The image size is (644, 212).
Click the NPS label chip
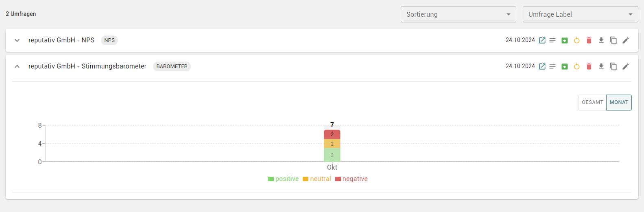(109, 40)
